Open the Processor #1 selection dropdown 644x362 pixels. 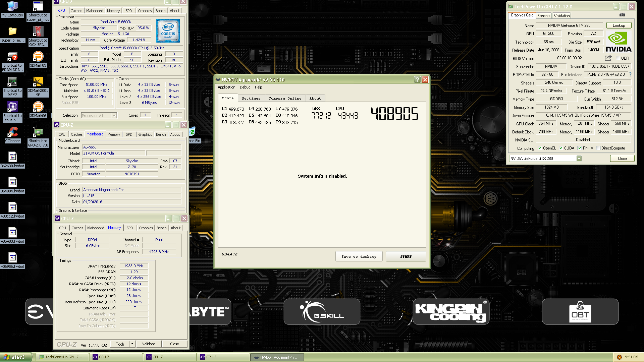99,115
